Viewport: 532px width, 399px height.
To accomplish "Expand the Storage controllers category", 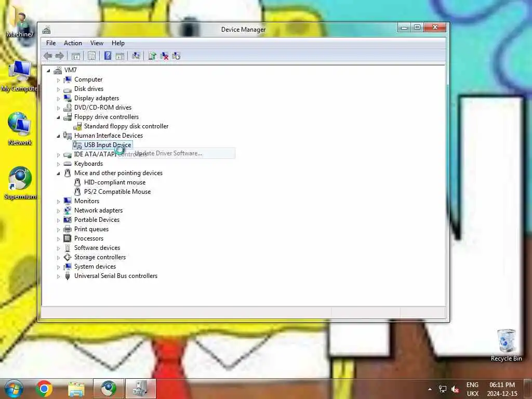I will [58, 258].
